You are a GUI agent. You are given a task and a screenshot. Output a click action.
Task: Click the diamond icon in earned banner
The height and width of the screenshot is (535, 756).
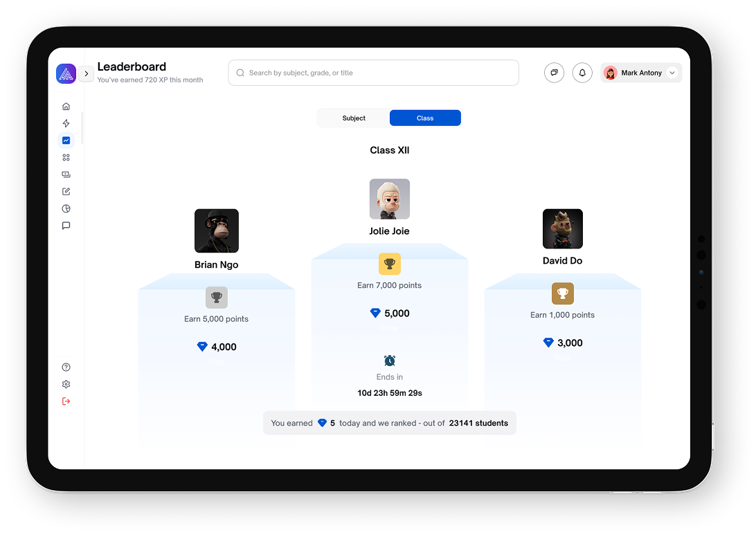322,423
